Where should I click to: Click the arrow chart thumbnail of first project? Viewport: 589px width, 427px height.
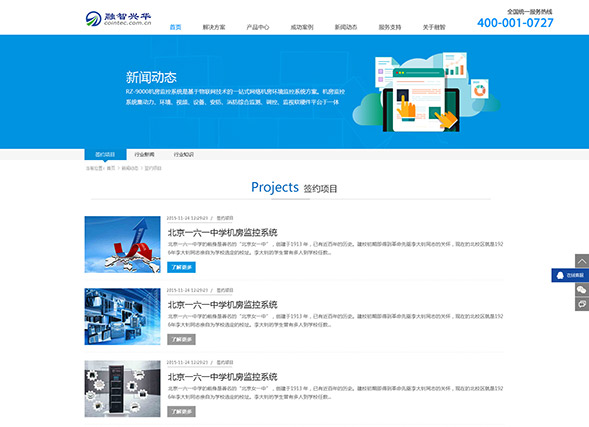pyautogui.click(x=122, y=244)
